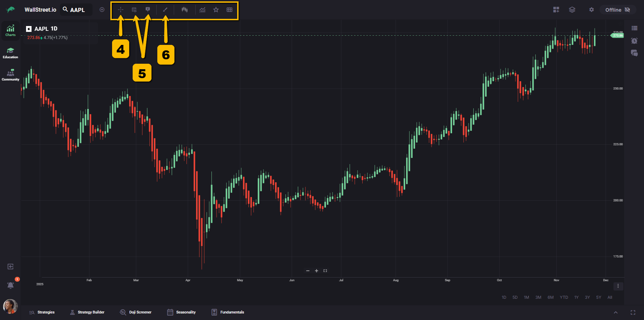
Task: Toggle the watchlist panel icon
Action: [x=634, y=28]
